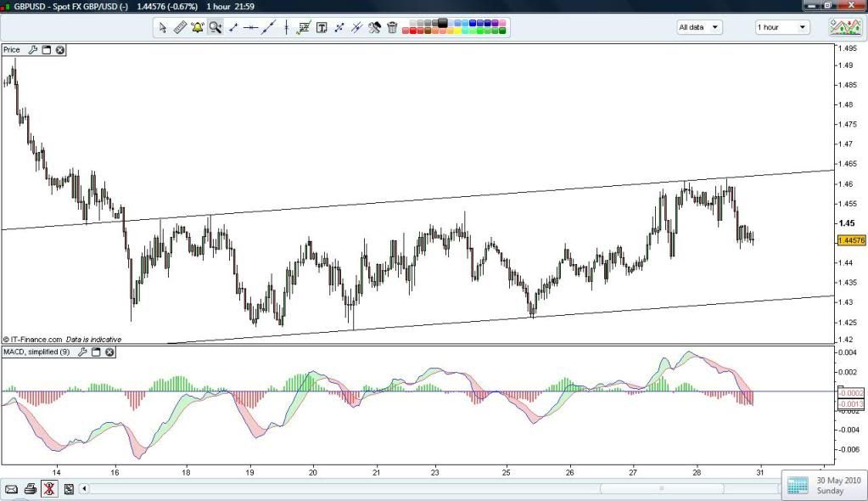The width and height of the screenshot is (868, 501).
Task: Select the arrow pointer tool
Action: [x=162, y=27]
